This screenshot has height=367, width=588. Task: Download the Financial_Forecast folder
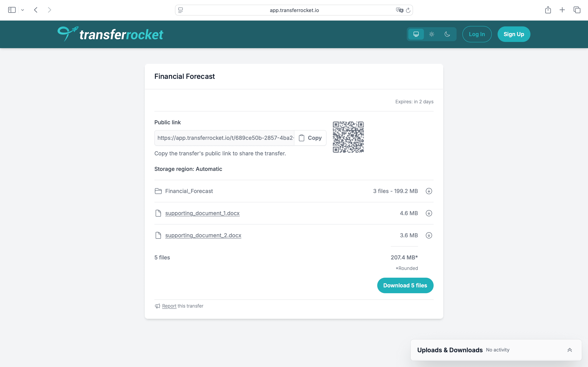coord(429,191)
